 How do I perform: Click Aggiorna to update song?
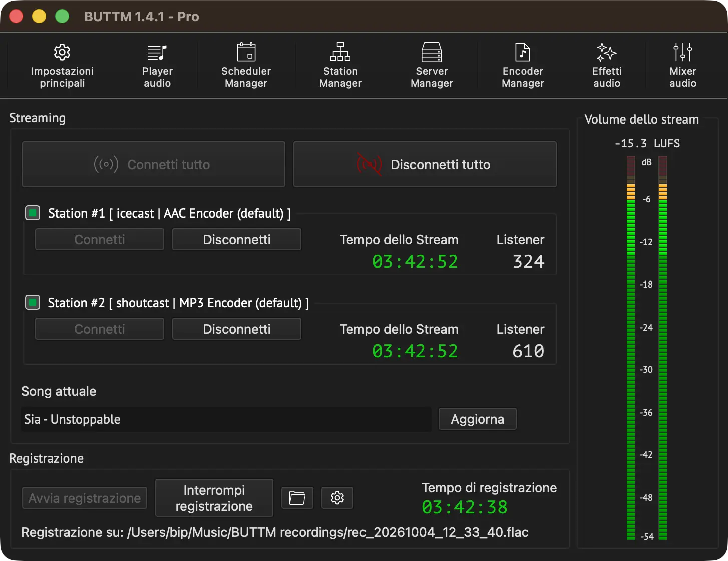click(478, 419)
